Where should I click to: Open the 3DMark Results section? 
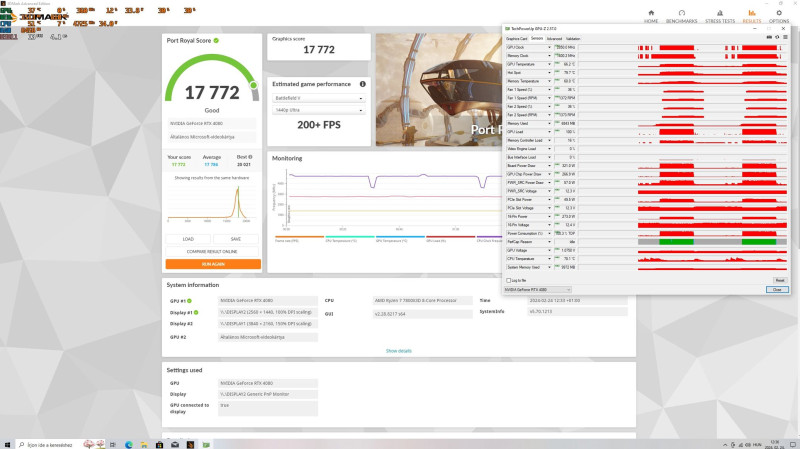tap(752, 16)
